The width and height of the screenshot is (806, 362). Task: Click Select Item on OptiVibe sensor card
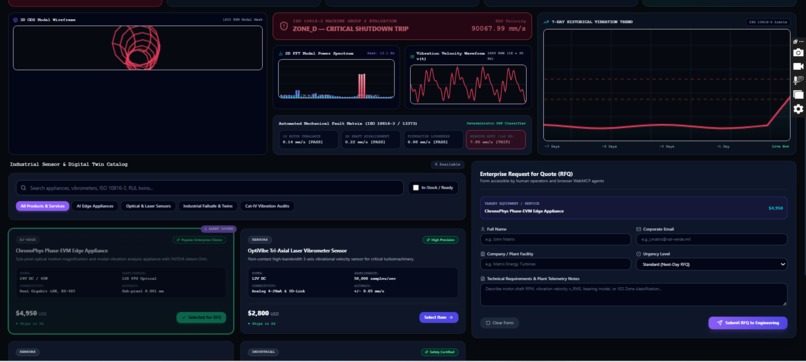pyautogui.click(x=438, y=318)
